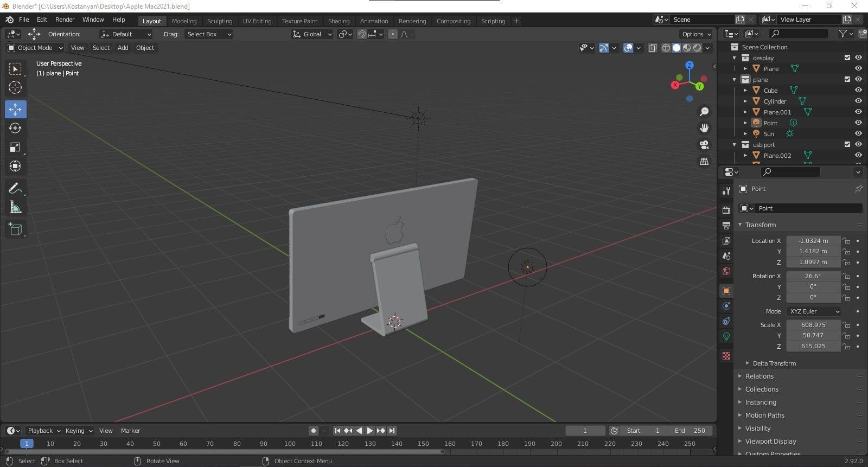Open the Global transform orientation dropdown
Viewport: 868px width, 467px height.
click(x=312, y=34)
